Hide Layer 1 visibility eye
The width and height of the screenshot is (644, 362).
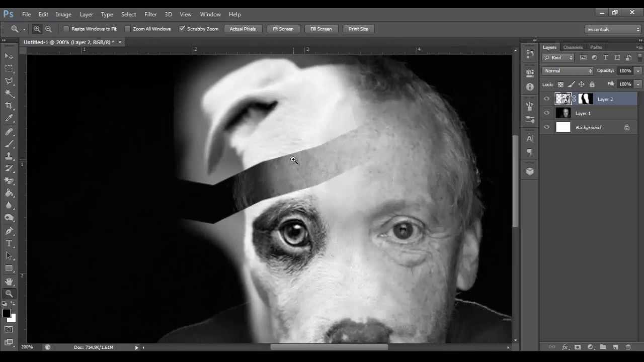click(x=547, y=113)
